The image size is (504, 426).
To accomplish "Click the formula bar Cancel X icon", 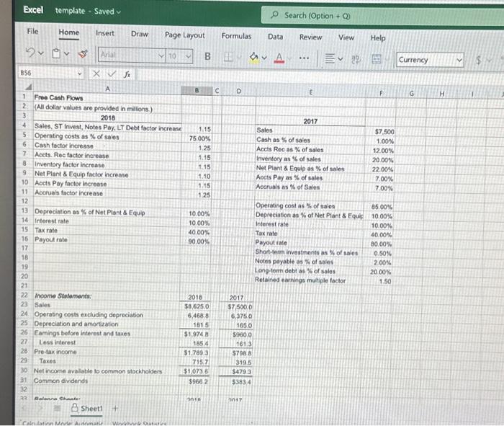I will [x=96, y=74].
